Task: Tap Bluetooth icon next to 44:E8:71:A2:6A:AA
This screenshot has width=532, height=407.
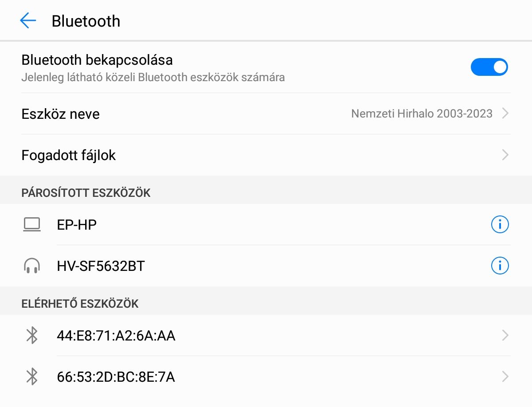Action: point(32,336)
